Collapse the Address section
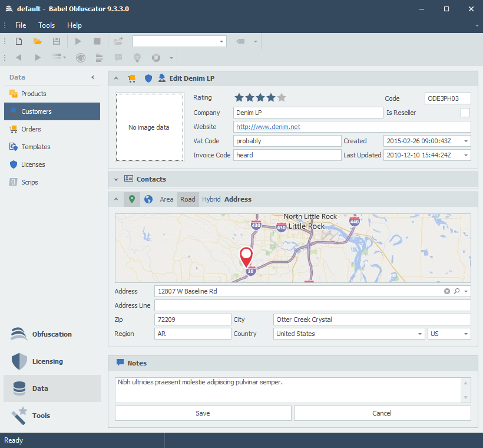Viewport: 483px width, 448px height. coord(116,199)
